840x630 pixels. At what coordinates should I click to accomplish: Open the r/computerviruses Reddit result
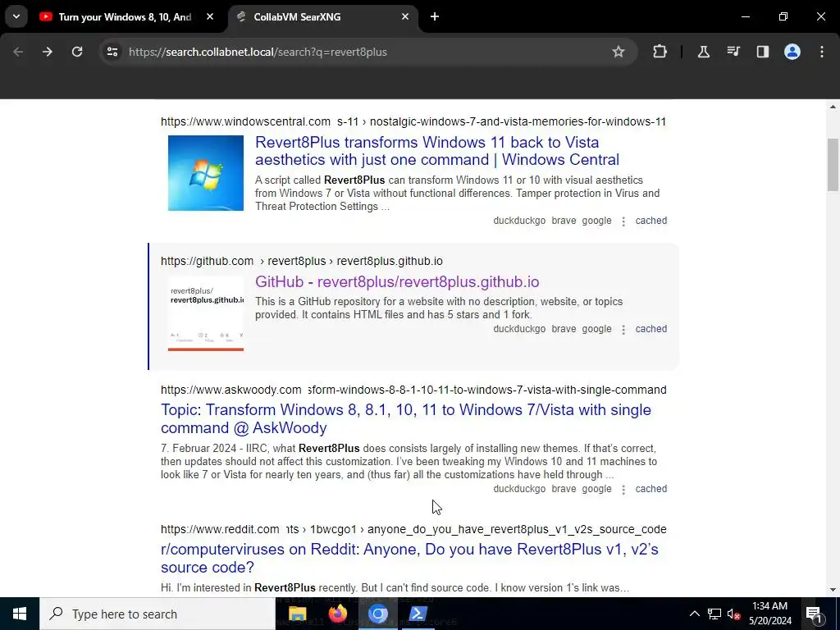(x=409, y=558)
